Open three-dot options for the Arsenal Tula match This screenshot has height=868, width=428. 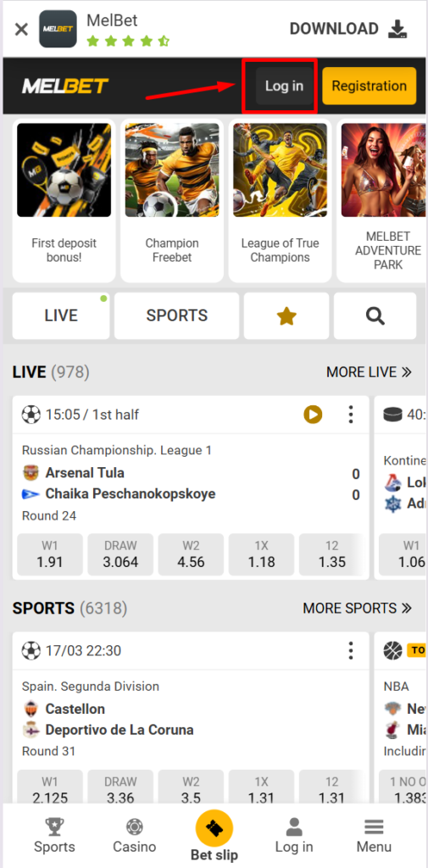click(x=351, y=414)
